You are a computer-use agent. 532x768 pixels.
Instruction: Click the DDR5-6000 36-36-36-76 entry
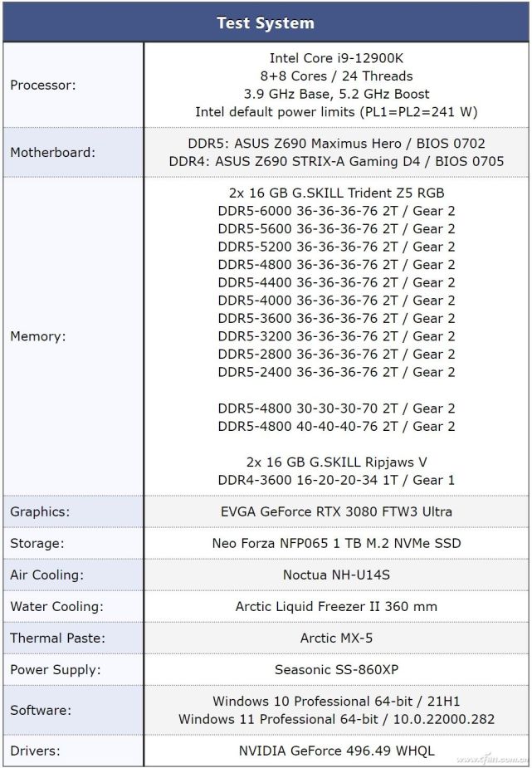[x=336, y=211]
